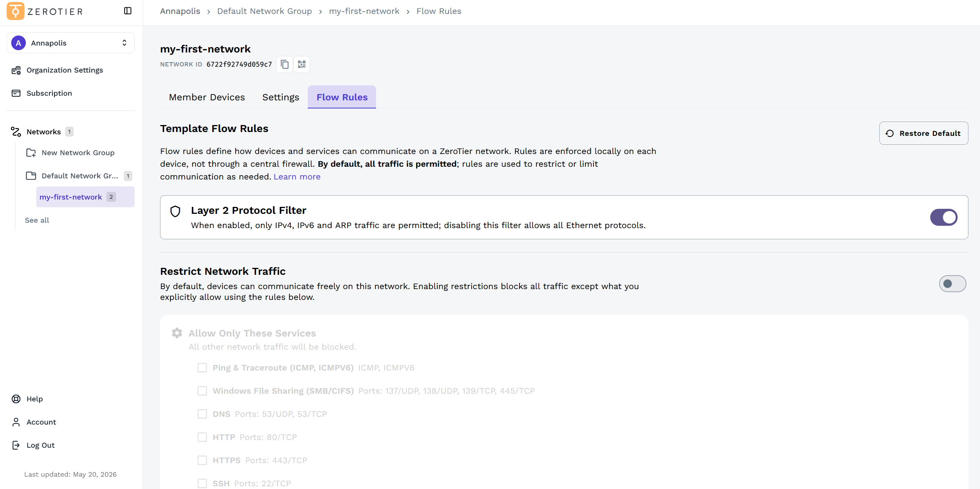Open Organization Settings page

pyautogui.click(x=64, y=70)
